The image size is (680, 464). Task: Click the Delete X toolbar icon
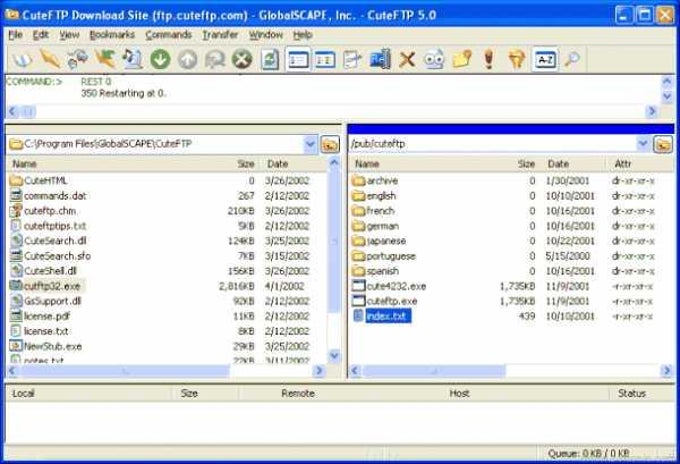(407, 59)
